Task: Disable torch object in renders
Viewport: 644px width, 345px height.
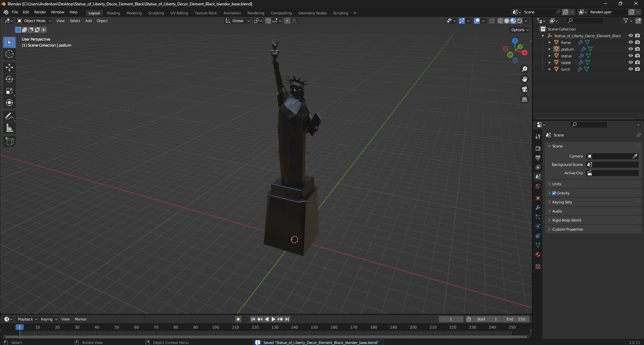Action: (x=637, y=69)
